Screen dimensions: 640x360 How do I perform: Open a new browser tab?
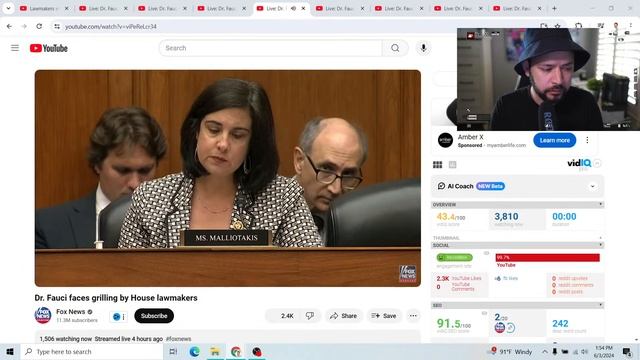pos(554,8)
